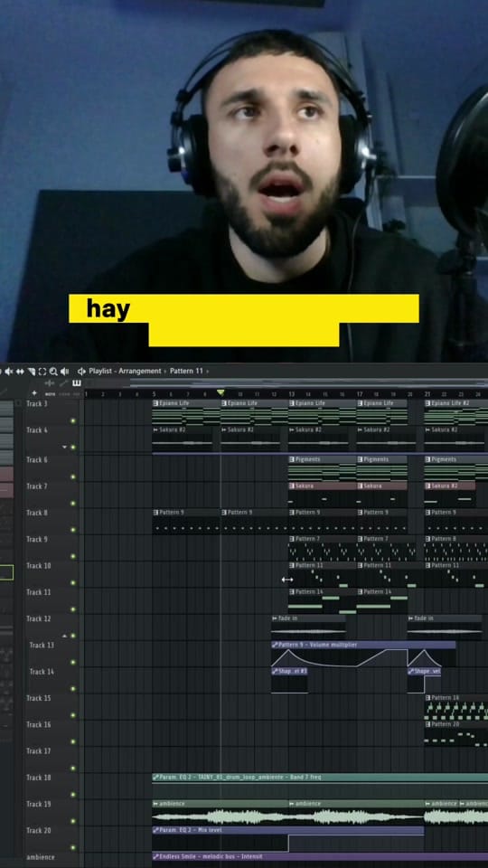Image resolution: width=488 pixels, height=868 pixels.
Task: Mute Track 19 via its green LED
Action: [72, 822]
